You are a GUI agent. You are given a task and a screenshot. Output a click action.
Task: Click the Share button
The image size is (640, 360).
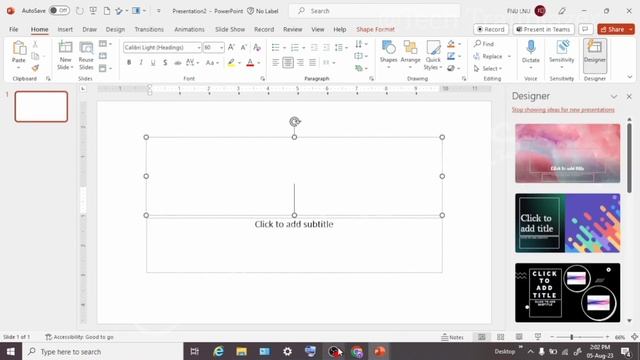[616, 29]
